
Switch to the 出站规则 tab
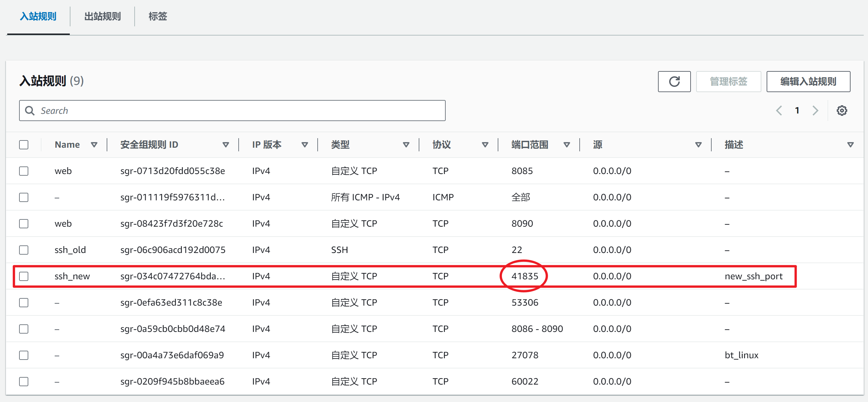(102, 16)
